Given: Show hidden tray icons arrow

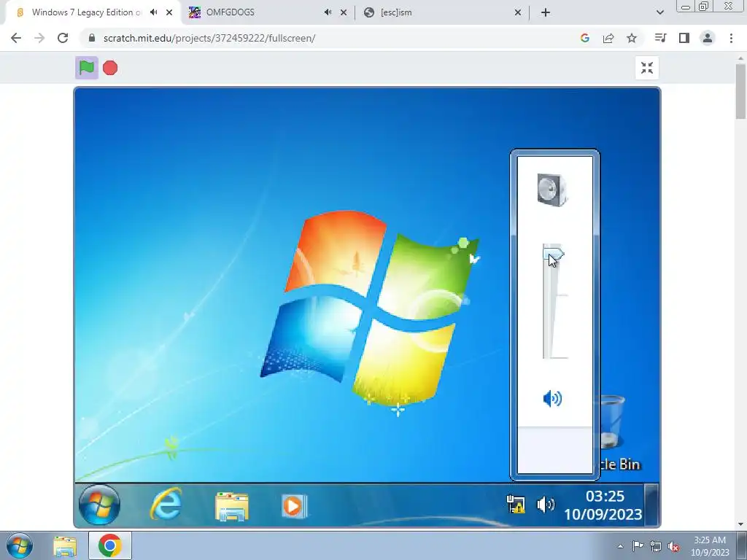Looking at the screenshot, I should [x=620, y=546].
